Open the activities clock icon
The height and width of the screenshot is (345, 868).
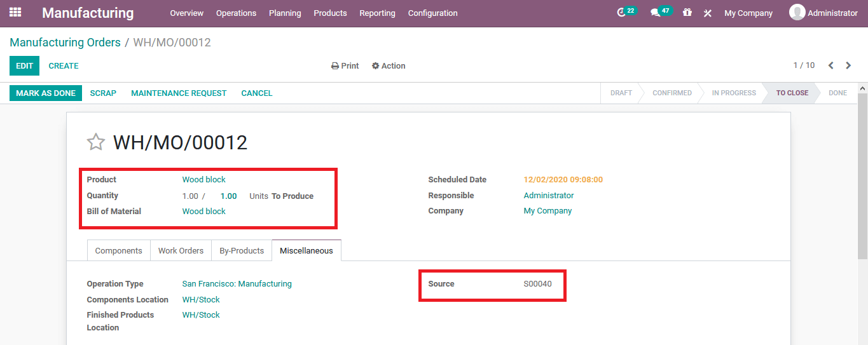(x=622, y=13)
